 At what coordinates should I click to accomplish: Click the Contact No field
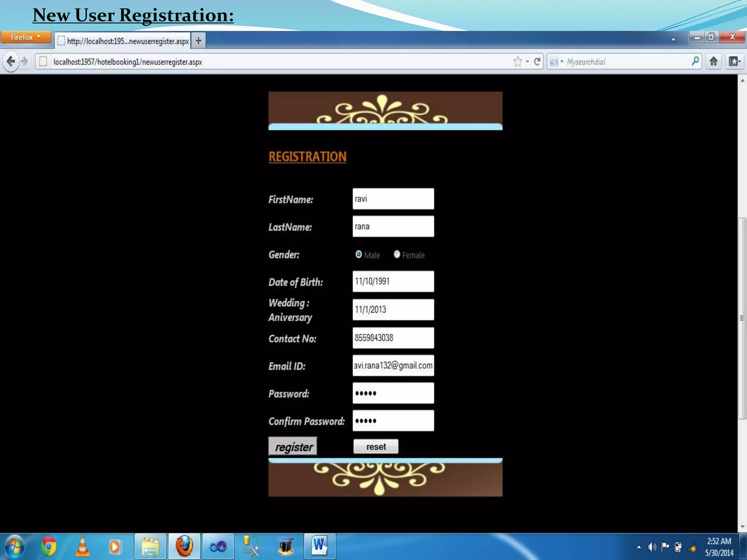click(x=393, y=338)
